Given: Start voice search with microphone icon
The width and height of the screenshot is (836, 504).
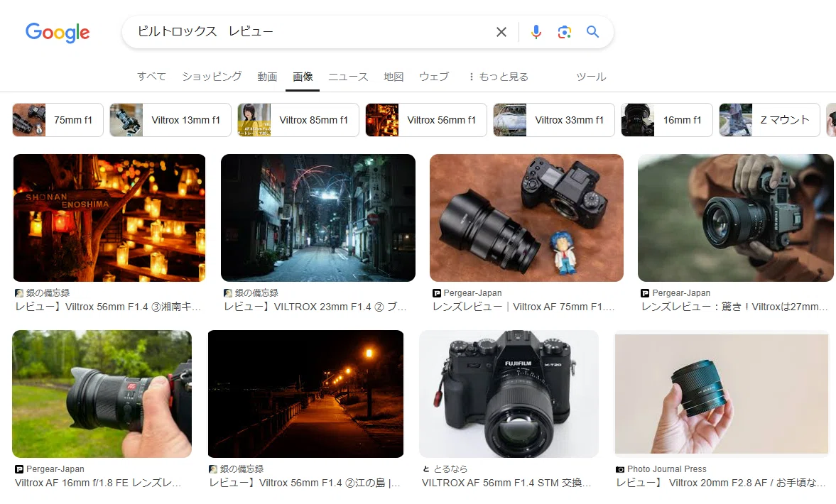Looking at the screenshot, I should (x=536, y=32).
